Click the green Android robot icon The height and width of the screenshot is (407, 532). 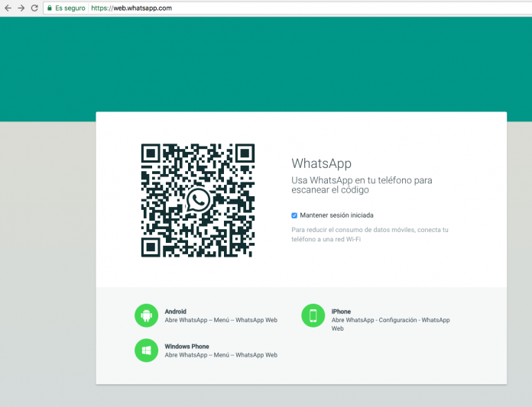coord(145,315)
